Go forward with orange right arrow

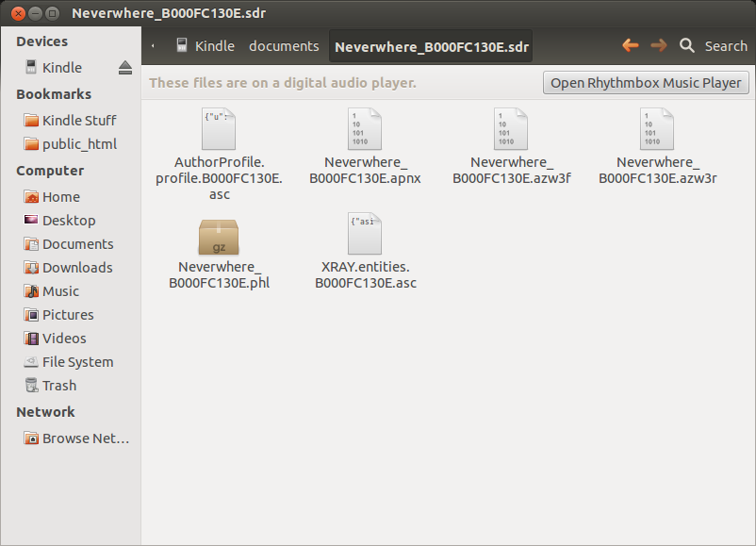(x=659, y=46)
